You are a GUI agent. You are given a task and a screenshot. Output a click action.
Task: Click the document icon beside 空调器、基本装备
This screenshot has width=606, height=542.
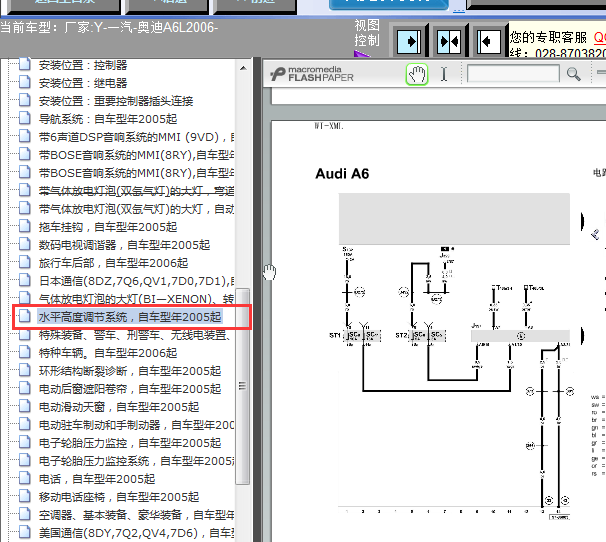pos(25,514)
